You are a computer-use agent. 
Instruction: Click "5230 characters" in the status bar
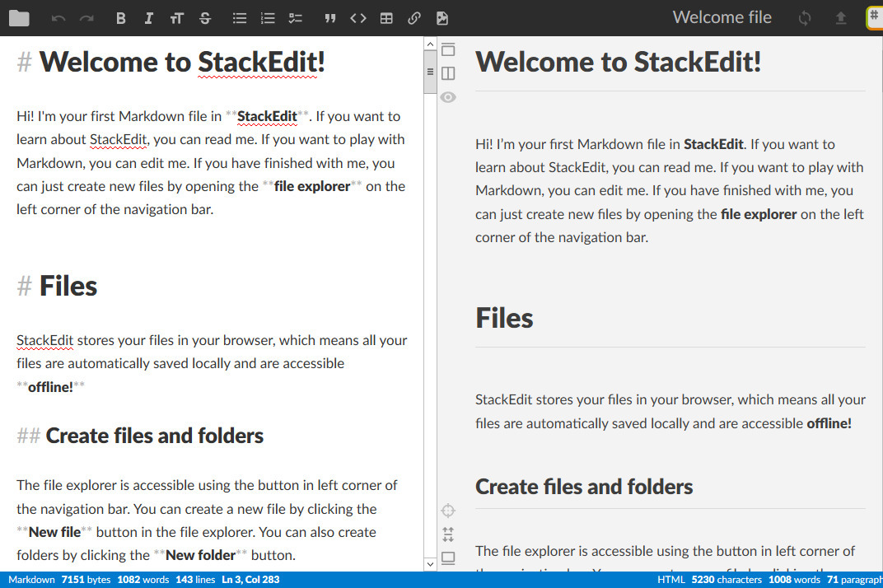[726, 580]
